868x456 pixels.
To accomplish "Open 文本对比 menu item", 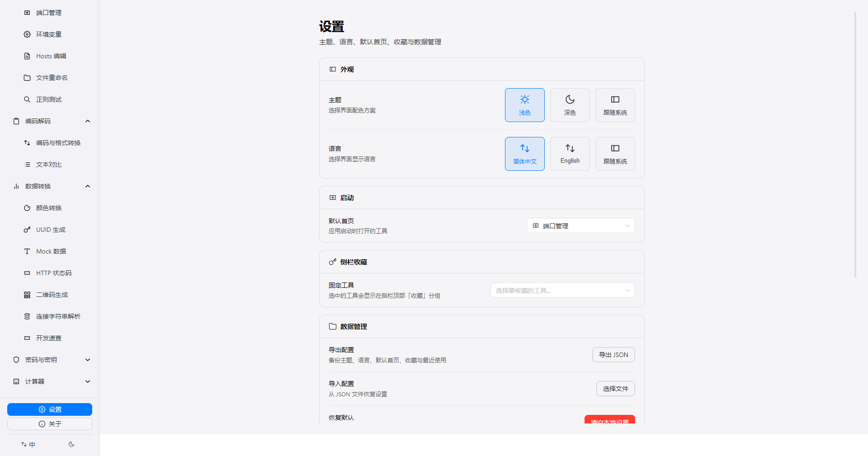I will 50,165.
